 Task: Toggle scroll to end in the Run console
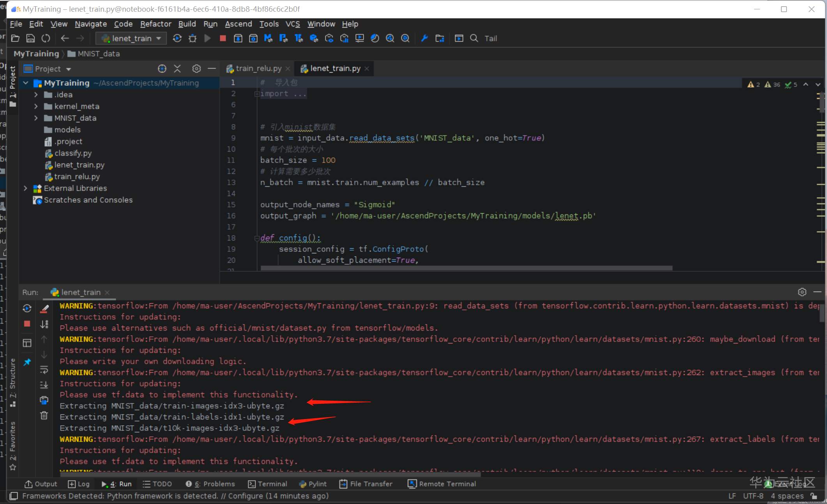tap(44, 385)
